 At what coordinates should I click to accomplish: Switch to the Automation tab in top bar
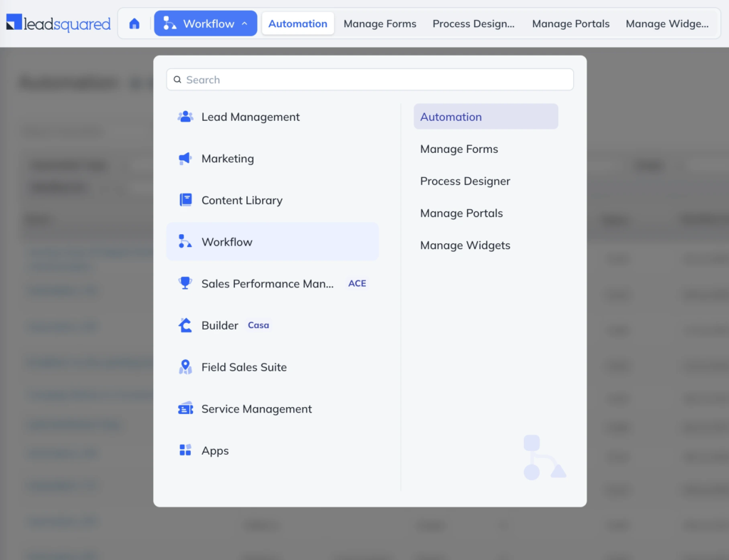[x=298, y=23]
